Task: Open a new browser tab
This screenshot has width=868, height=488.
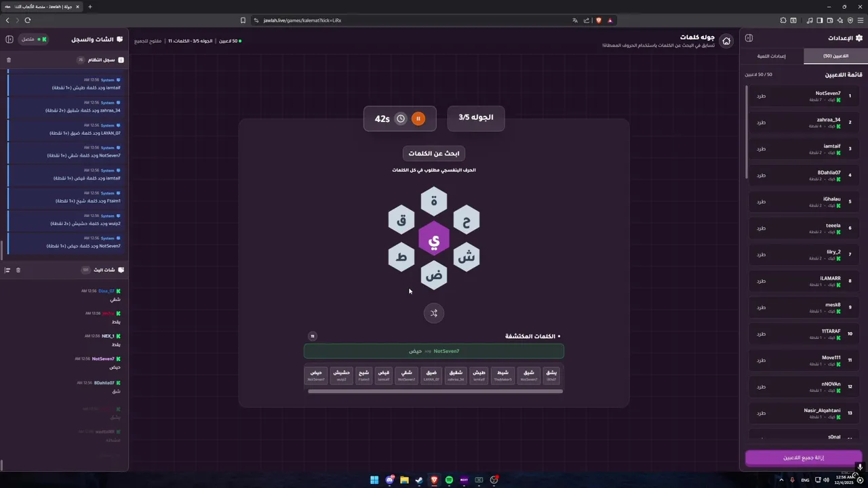Action: [90, 7]
